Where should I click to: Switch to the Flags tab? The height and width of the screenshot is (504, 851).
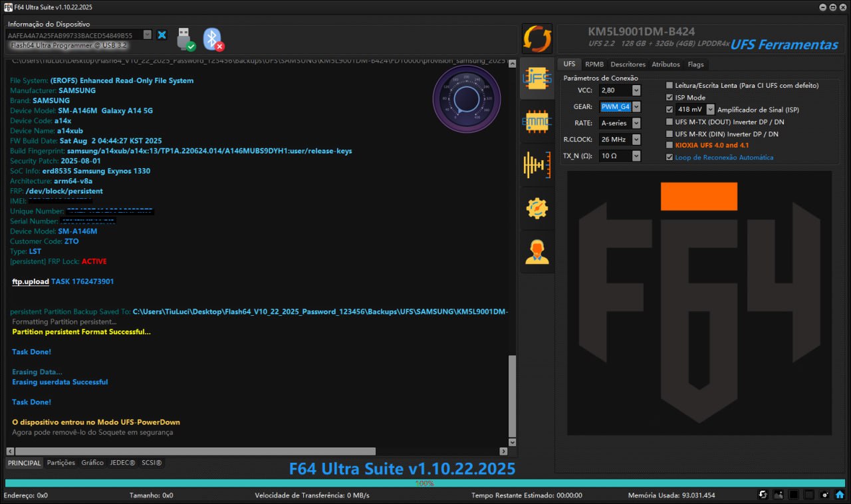[x=696, y=64]
